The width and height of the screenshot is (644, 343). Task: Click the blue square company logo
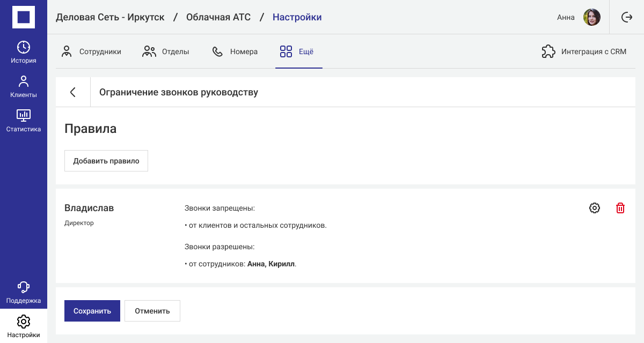click(24, 17)
